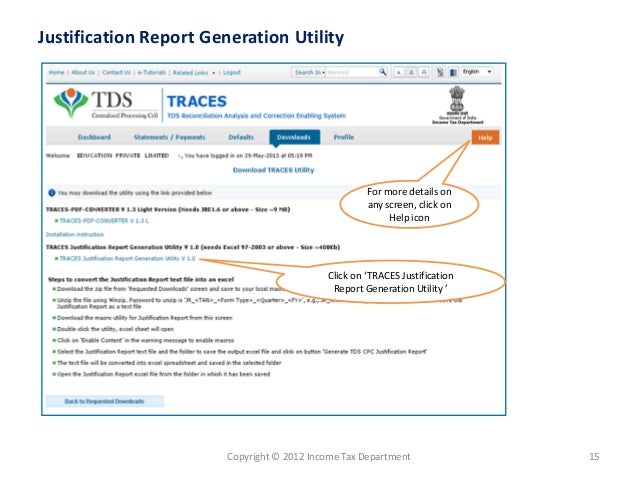Click 'Steps to convert the Justification Report' heading
The height and width of the screenshot is (479, 638).
(x=141, y=279)
